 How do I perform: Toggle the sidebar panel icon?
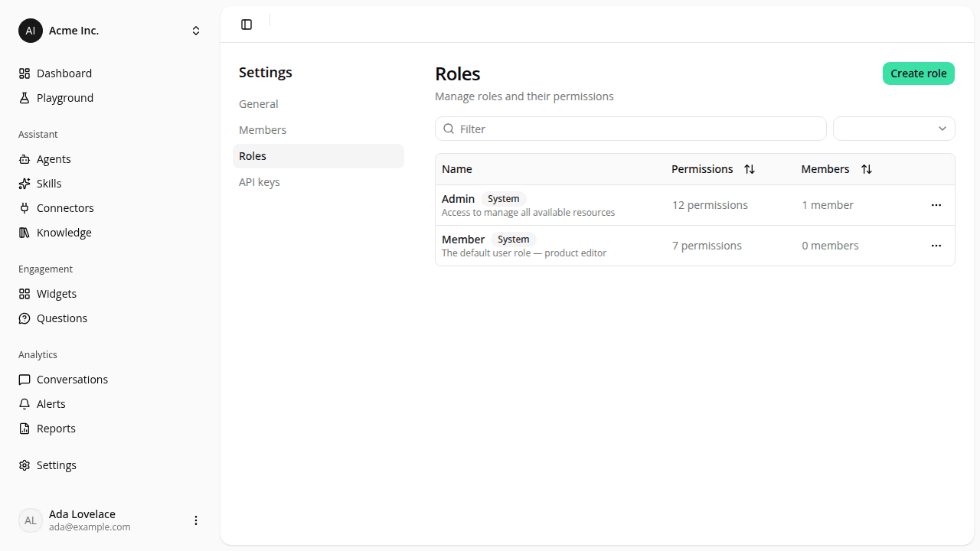point(247,24)
